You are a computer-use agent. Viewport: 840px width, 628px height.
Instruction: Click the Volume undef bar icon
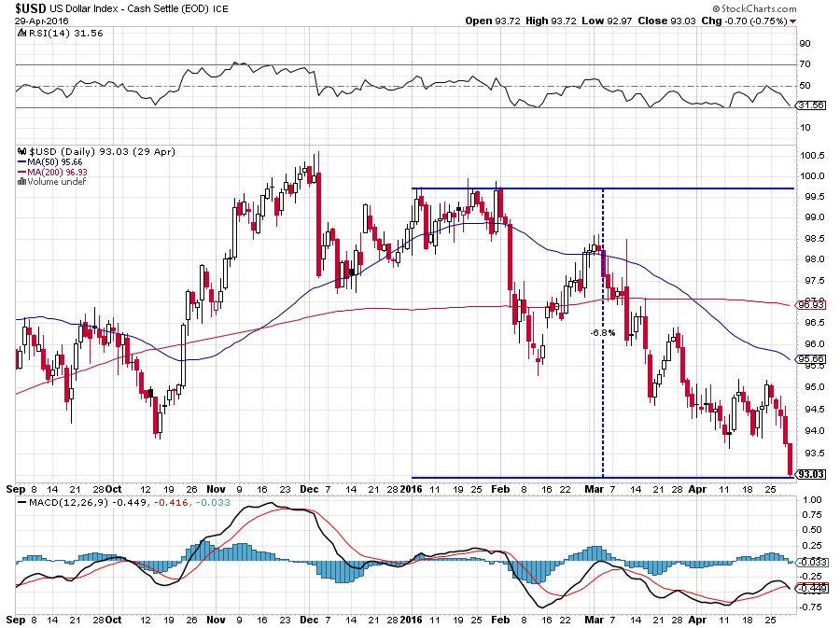pos(20,182)
